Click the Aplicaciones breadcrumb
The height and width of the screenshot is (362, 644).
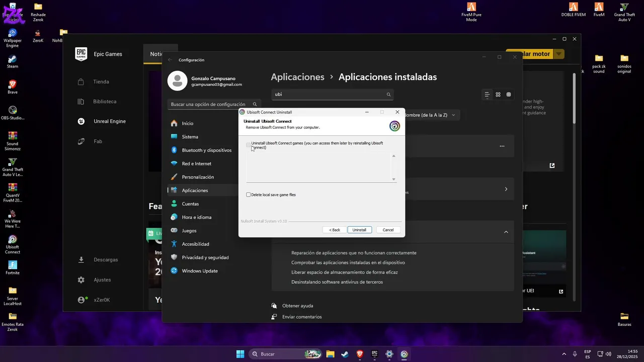click(297, 77)
